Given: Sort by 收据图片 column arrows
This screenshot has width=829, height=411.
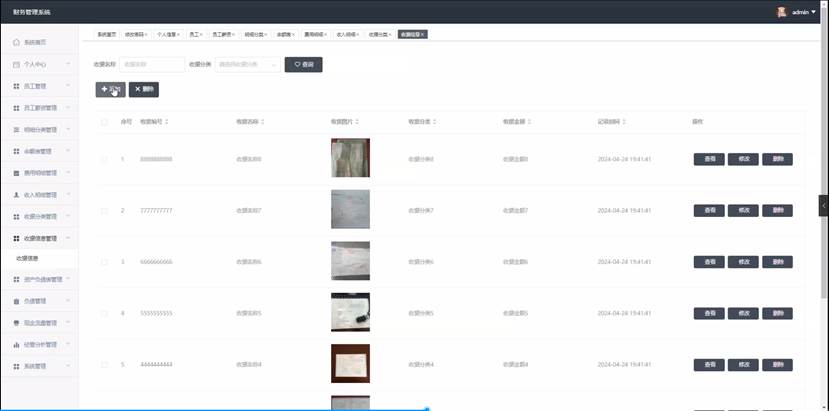Looking at the screenshot, I should (x=357, y=122).
